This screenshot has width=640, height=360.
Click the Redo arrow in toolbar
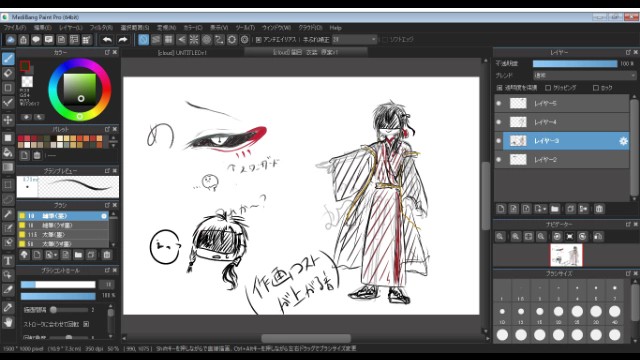pos(122,40)
